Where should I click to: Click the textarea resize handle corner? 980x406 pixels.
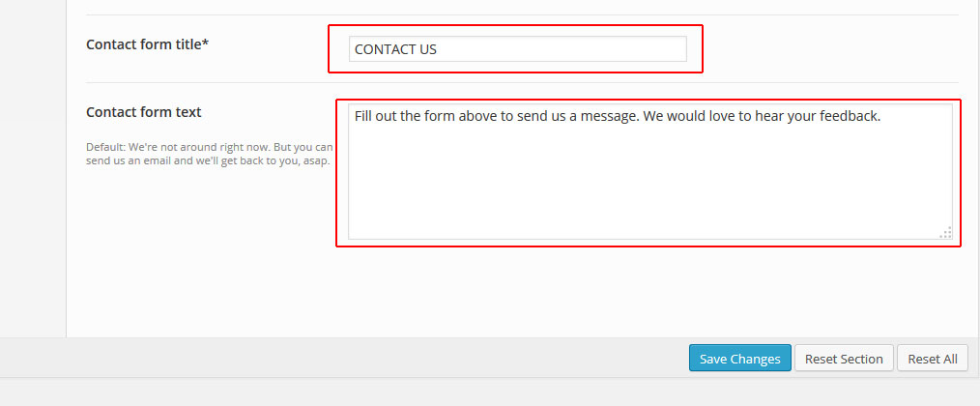click(x=946, y=232)
